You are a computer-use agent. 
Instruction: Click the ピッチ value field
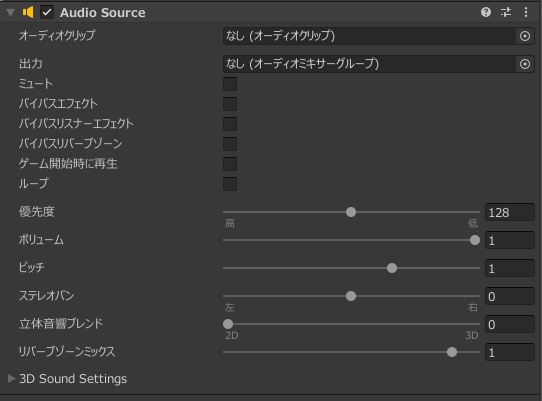pos(510,268)
